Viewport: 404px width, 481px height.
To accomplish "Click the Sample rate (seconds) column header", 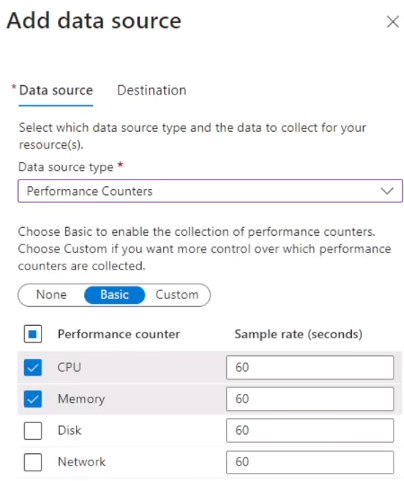I will click(x=298, y=334).
